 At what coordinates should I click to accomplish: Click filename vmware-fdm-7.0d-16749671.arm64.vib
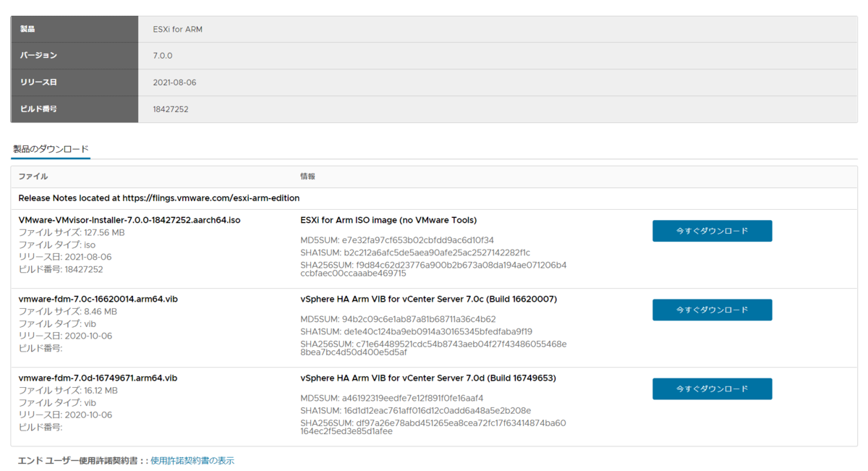98,378
